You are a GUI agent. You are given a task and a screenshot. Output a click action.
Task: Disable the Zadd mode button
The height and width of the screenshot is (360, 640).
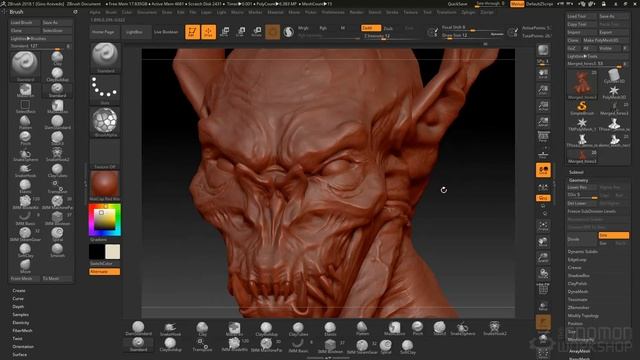point(371,28)
